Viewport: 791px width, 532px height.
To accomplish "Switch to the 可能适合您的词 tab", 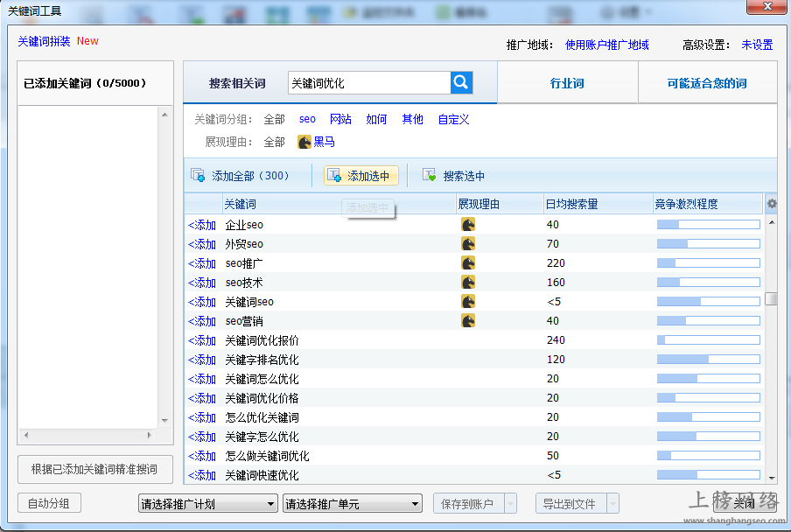I will 707,83.
